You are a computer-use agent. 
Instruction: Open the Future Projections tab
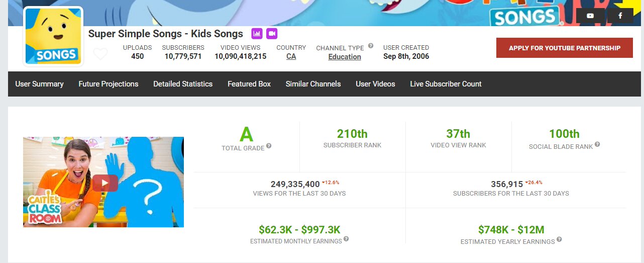point(109,84)
